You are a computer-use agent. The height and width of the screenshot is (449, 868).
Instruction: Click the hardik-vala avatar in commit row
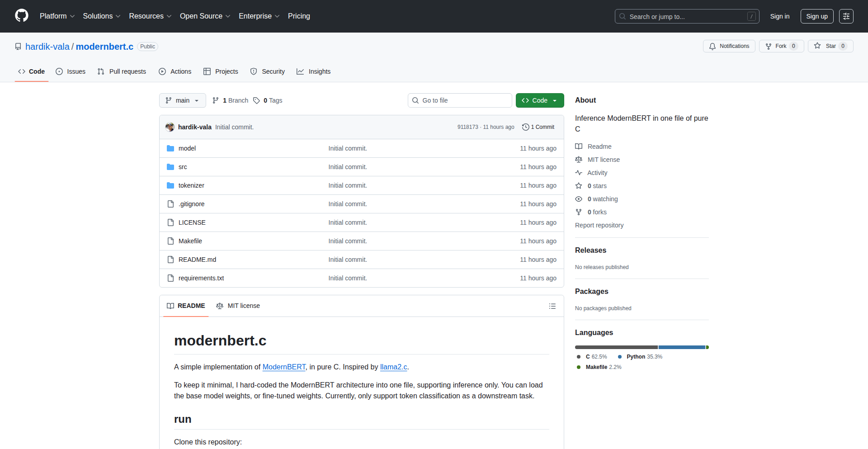[170, 127]
